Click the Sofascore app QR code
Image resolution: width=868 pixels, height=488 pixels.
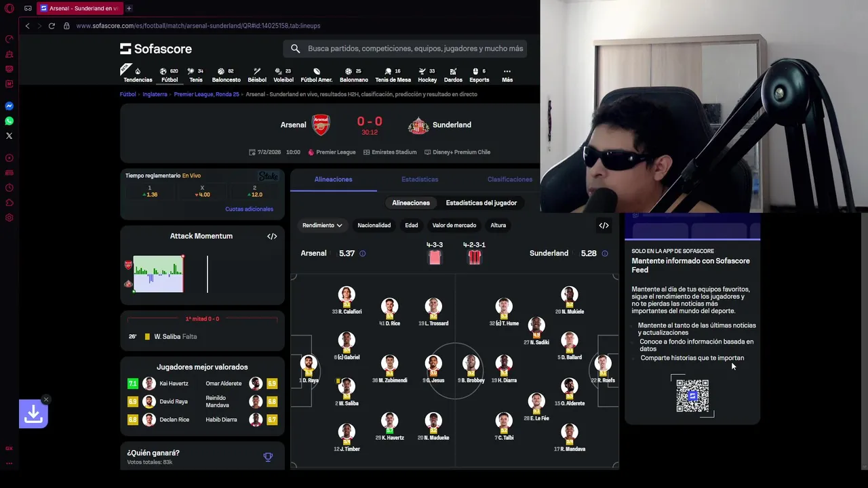(692, 395)
